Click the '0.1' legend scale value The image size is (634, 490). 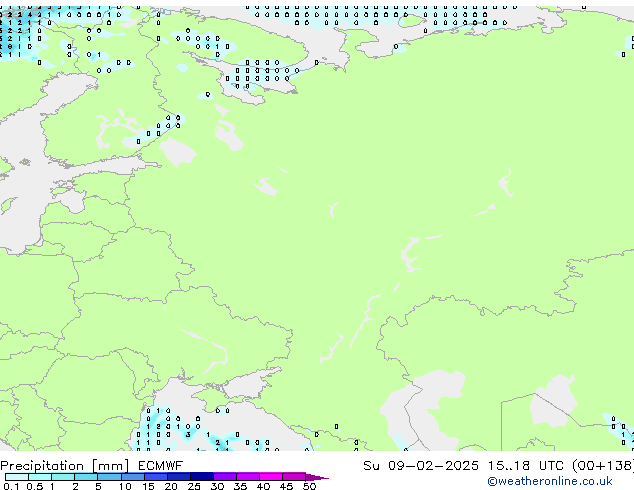[x=11, y=486]
